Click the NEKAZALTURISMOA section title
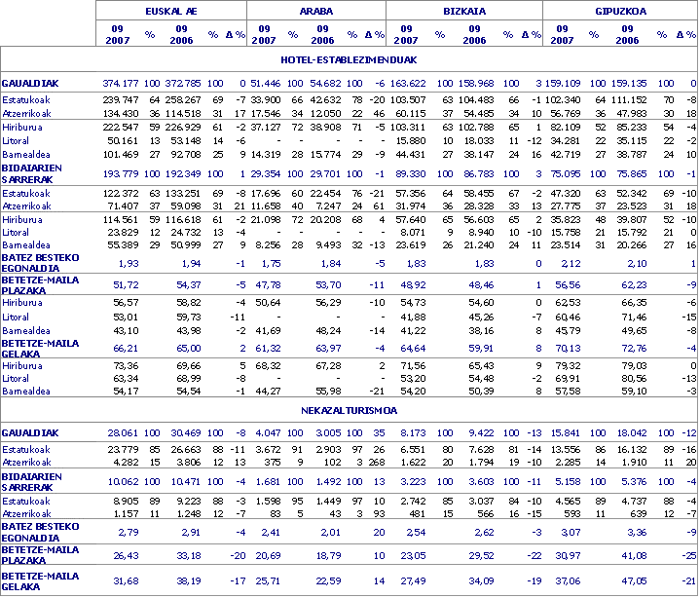 (349, 411)
